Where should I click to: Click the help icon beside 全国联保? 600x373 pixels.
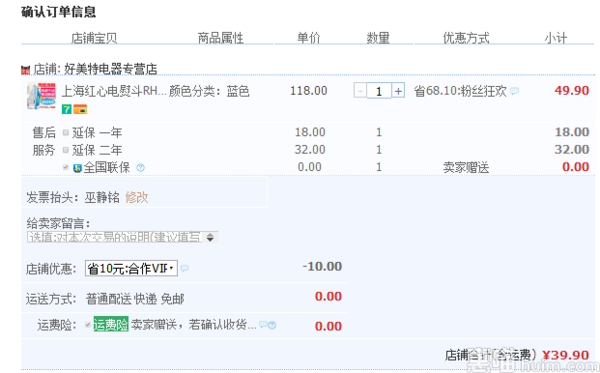tap(140, 168)
